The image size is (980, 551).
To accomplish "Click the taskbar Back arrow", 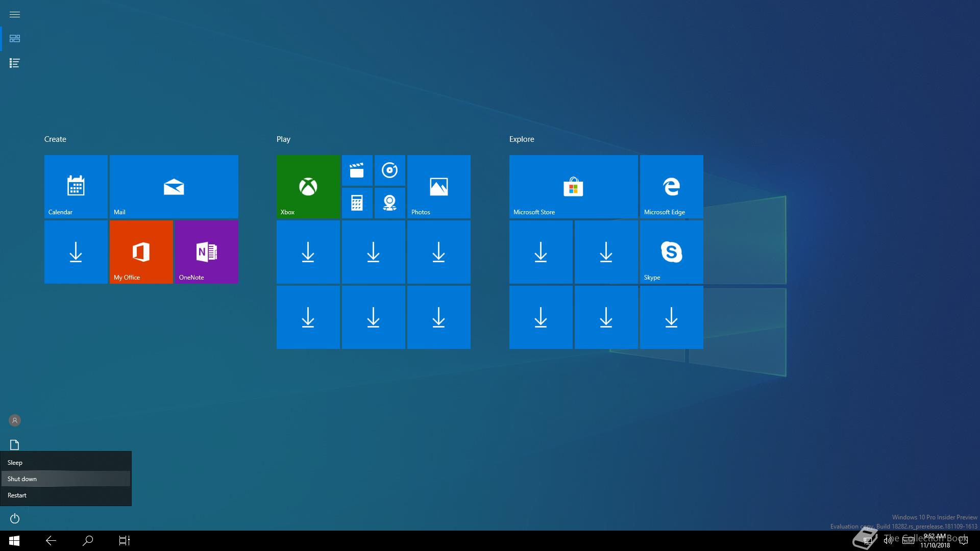I will [x=51, y=541].
